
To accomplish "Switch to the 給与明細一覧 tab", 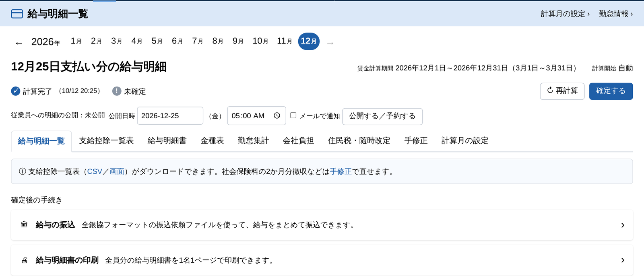I will click(41, 141).
